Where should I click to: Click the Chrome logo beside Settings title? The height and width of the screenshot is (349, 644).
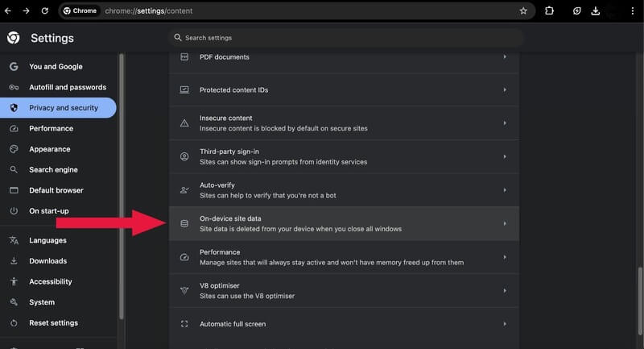tap(13, 38)
